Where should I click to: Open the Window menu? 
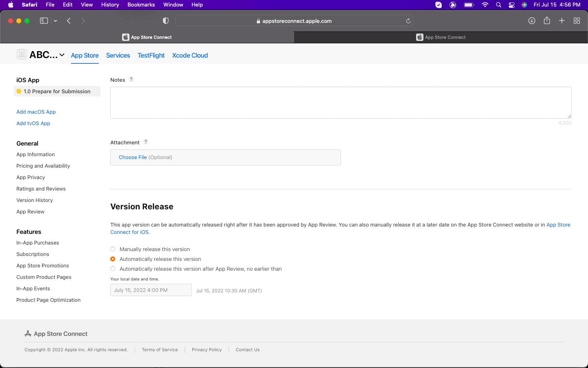173,5
